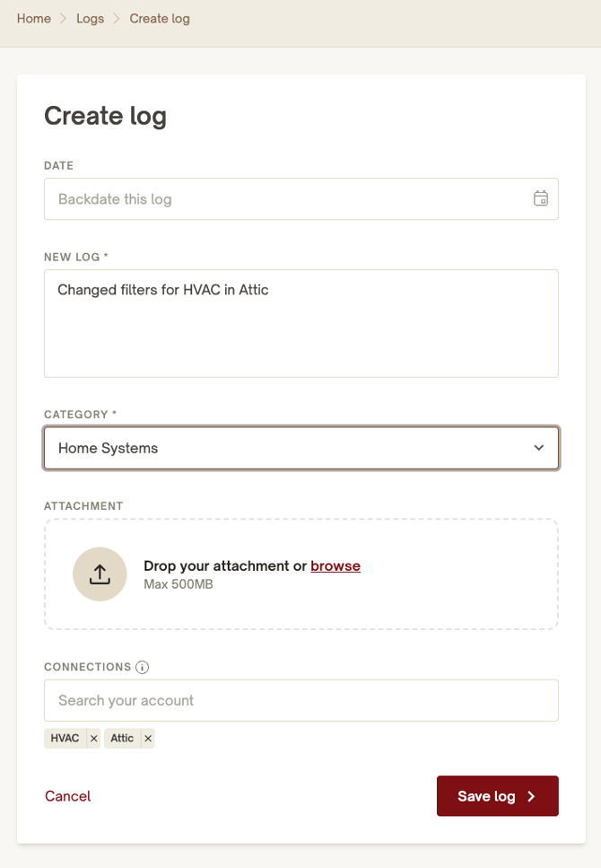Click the attachment drop zone area
The height and width of the screenshot is (868, 601).
click(301, 574)
